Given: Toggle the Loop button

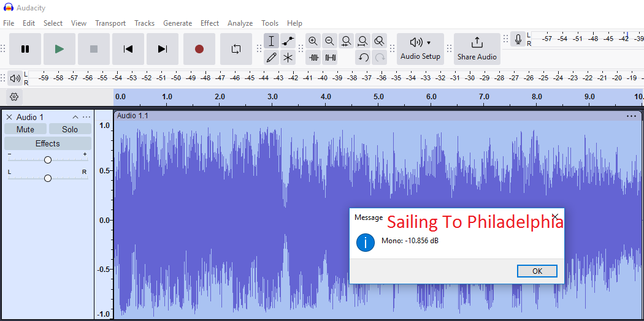Looking at the screenshot, I should [x=236, y=49].
